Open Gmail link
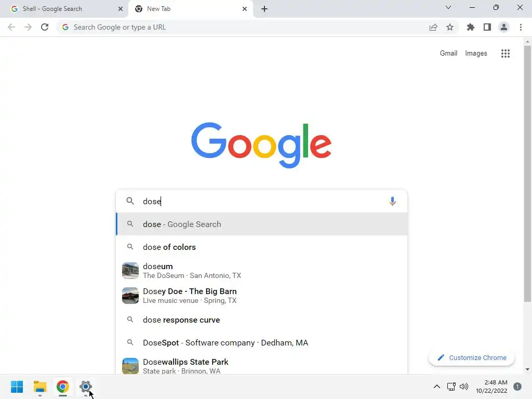This screenshot has width=532, height=399. click(x=448, y=54)
